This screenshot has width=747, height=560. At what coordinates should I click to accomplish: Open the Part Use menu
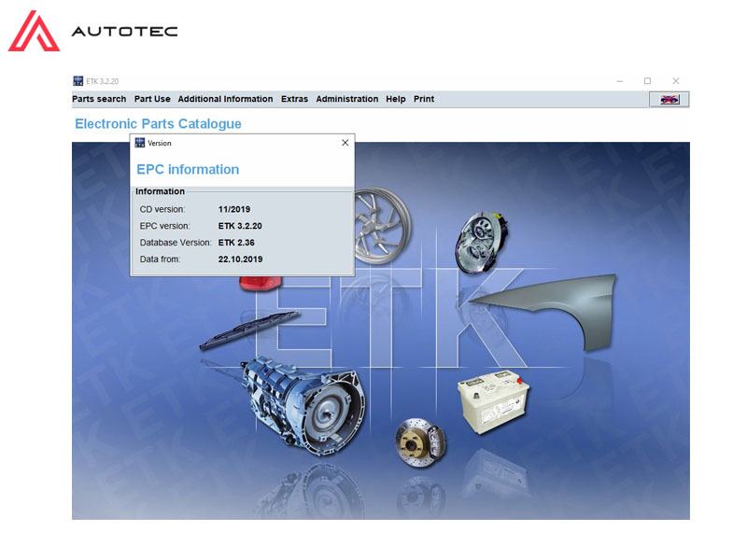click(152, 99)
